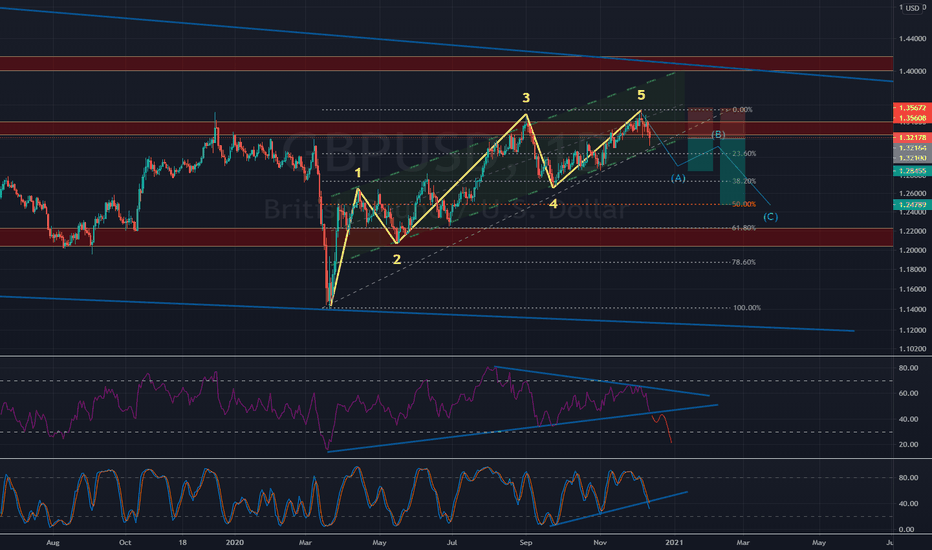Viewport: 932px width, 550px height.
Task: Click the 1.40000 price axis value
Action: tap(912, 71)
